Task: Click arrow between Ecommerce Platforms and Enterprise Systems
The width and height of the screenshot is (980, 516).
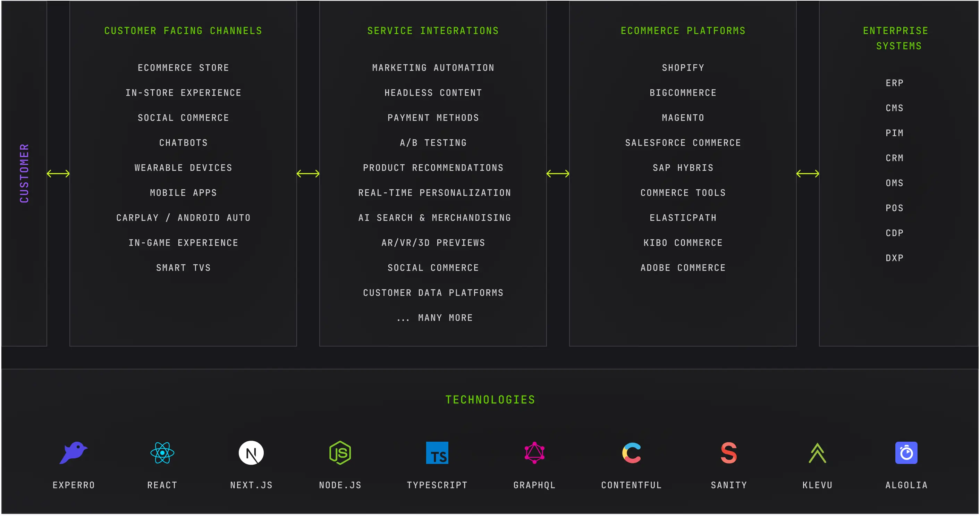Action: pyautogui.click(x=808, y=174)
